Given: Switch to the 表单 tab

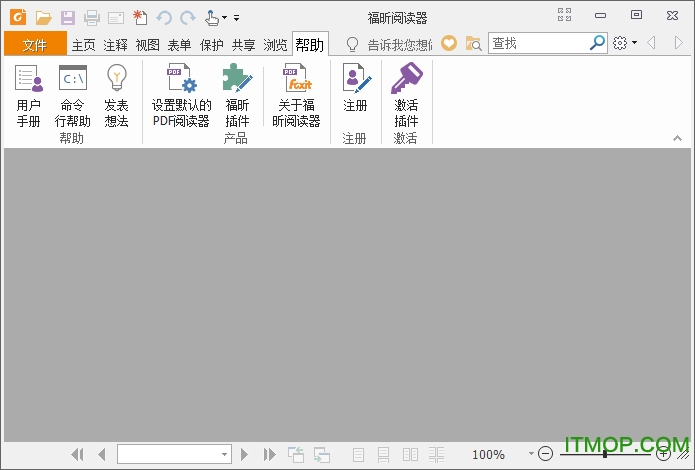Looking at the screenshot, I should pos(180,45).
